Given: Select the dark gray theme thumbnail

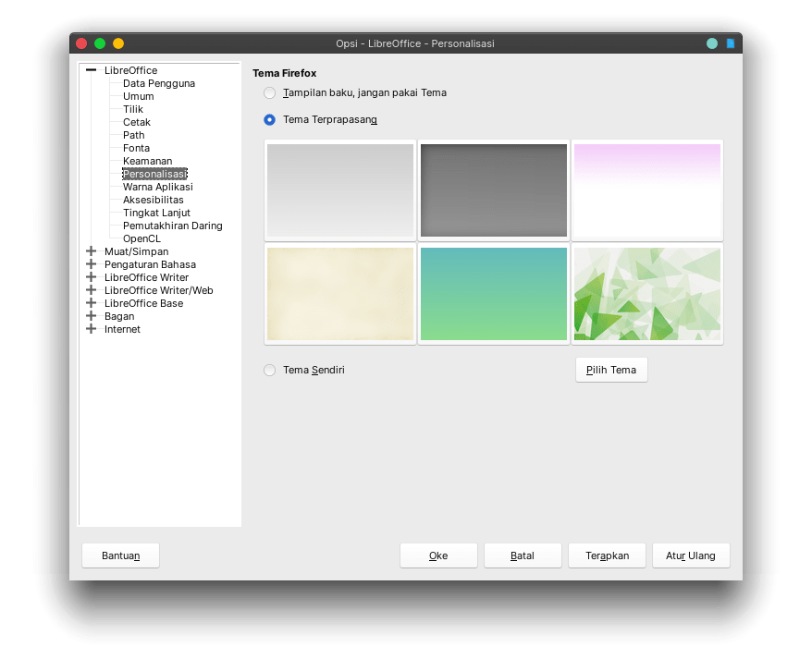Looking at the screenshot, I should (x=494, y=190).
